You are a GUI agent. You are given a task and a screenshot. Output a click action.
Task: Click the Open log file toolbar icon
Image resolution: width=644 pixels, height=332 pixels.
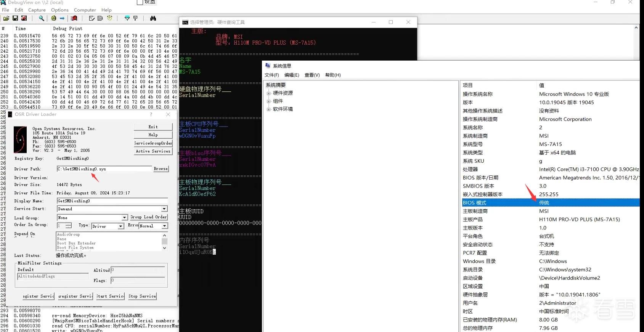(6, 18)
